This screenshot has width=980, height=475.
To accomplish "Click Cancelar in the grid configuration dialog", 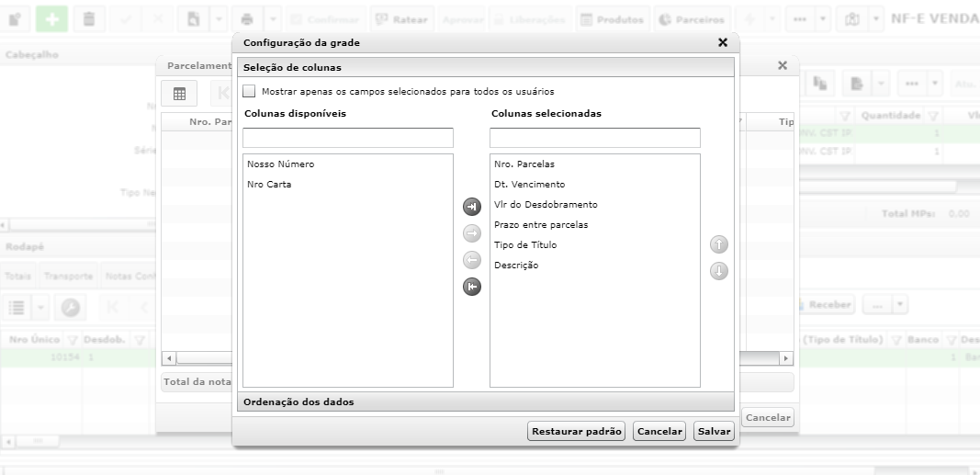I will pos(659,431).
